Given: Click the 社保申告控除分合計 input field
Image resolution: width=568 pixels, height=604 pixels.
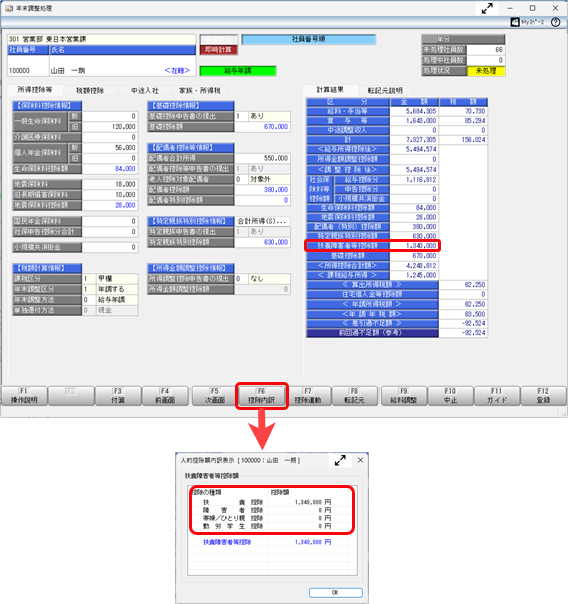Looking at the screenshot, I should point(109,232).
